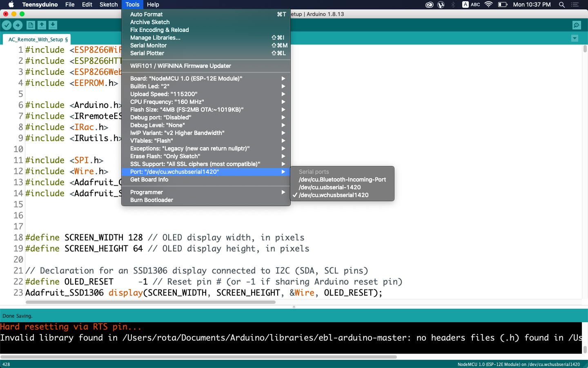Select the AC_Remote_With_Setup tab

pyautogui.click(x=37, y=39)
